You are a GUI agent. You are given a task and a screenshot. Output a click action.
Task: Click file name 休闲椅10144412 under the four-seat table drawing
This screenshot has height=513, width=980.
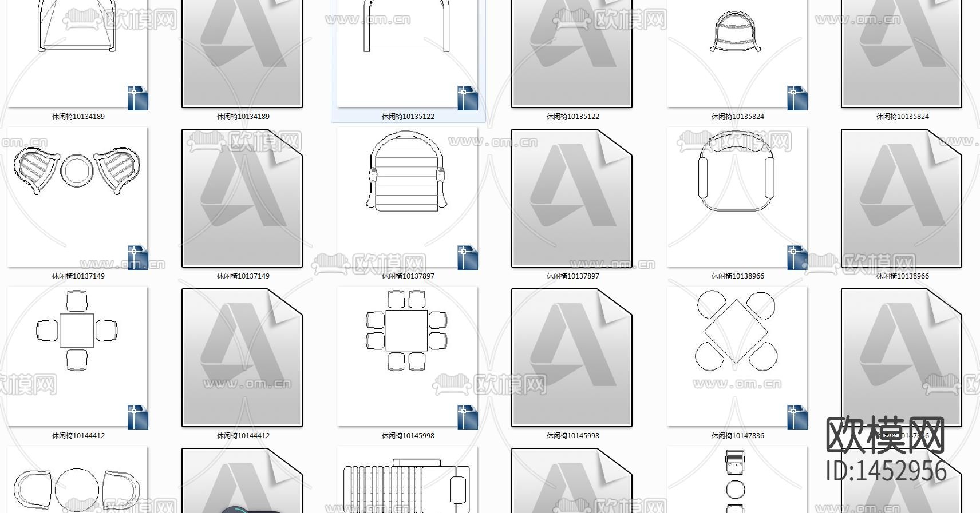point(78,436)
